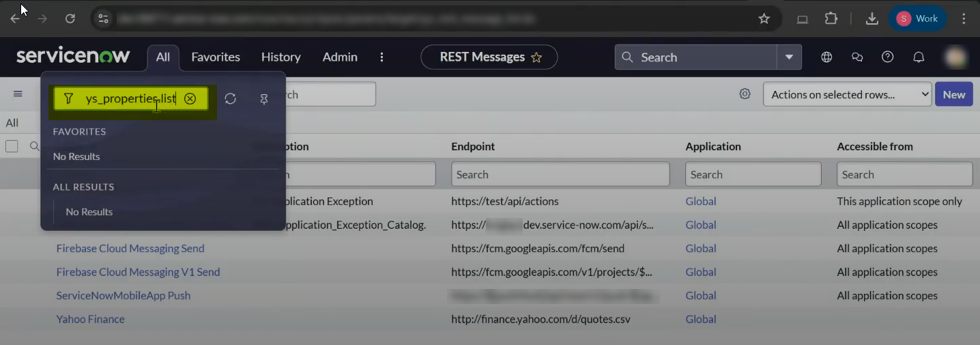Open the help question mark icon

pyautogui.click(x=888, y=57)
